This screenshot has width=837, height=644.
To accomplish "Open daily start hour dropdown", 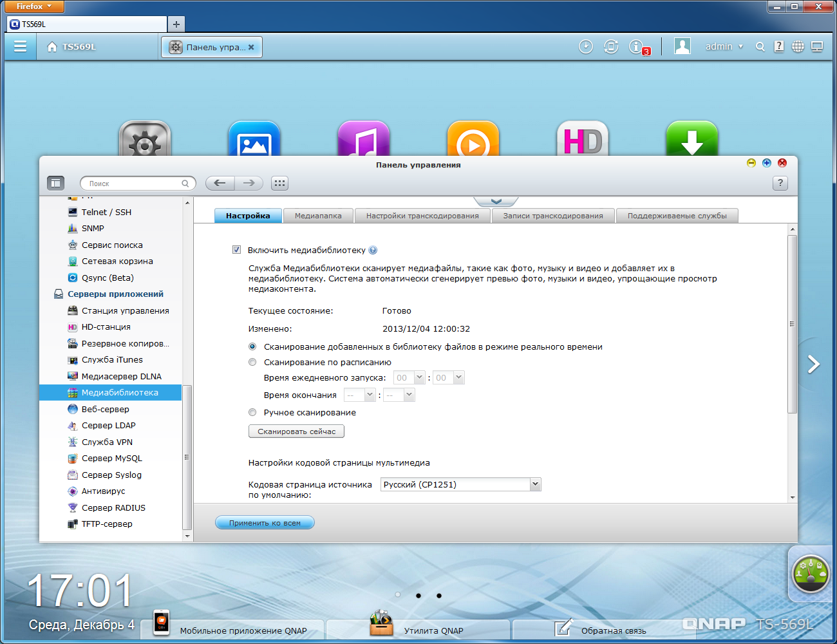I will [409, 377].
